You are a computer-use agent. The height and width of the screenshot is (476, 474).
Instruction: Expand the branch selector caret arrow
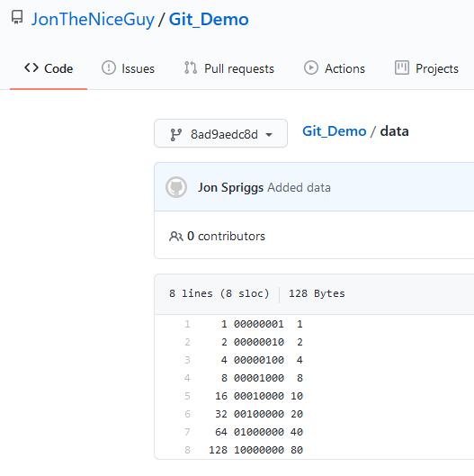tap(269, 134)
